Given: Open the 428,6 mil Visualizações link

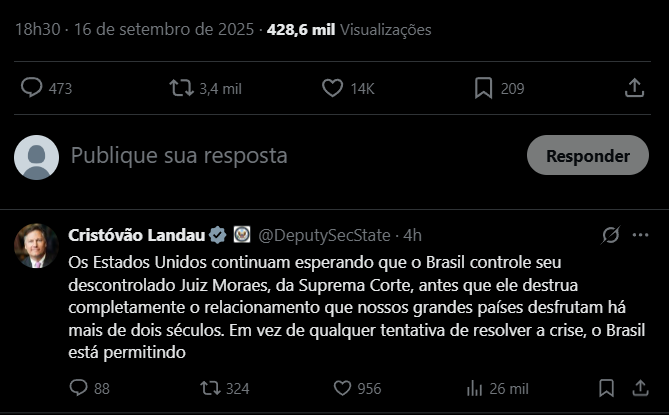Looking at the screenshot, I should [x=335, y=30].
